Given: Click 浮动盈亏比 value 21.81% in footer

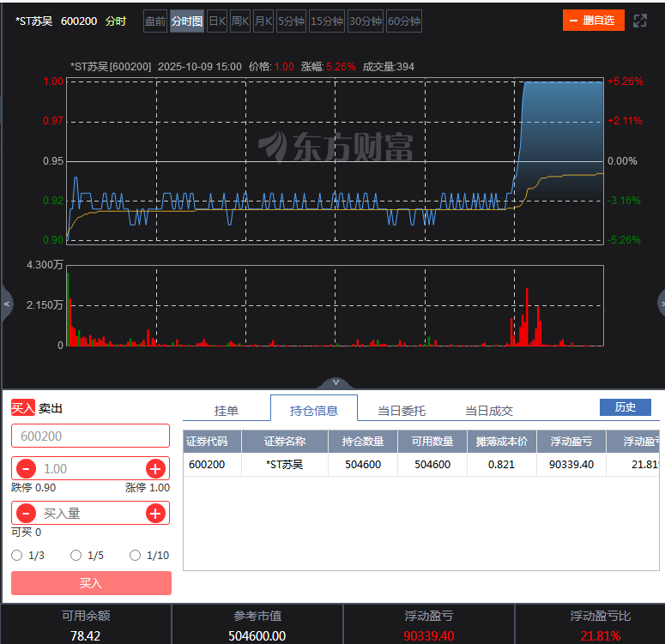Looking at the screenshot, I should [x=600, y=635].
